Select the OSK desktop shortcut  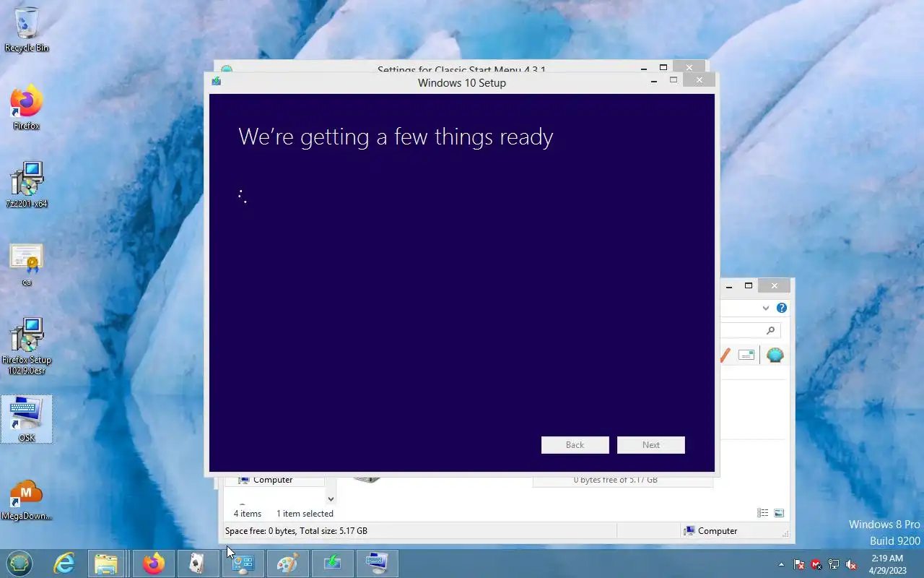[x=27, y=419]
